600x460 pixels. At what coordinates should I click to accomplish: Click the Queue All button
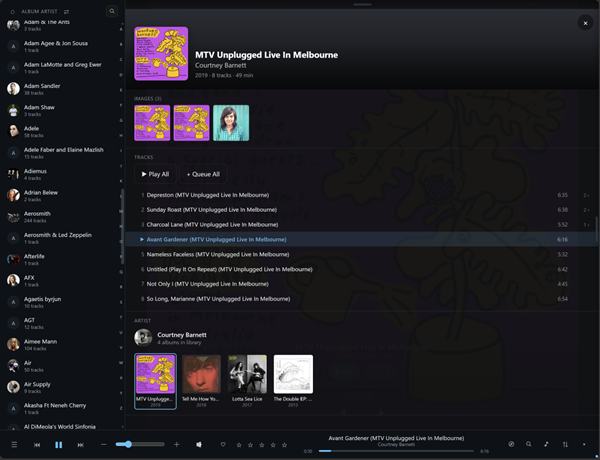[x=203, y=174]
